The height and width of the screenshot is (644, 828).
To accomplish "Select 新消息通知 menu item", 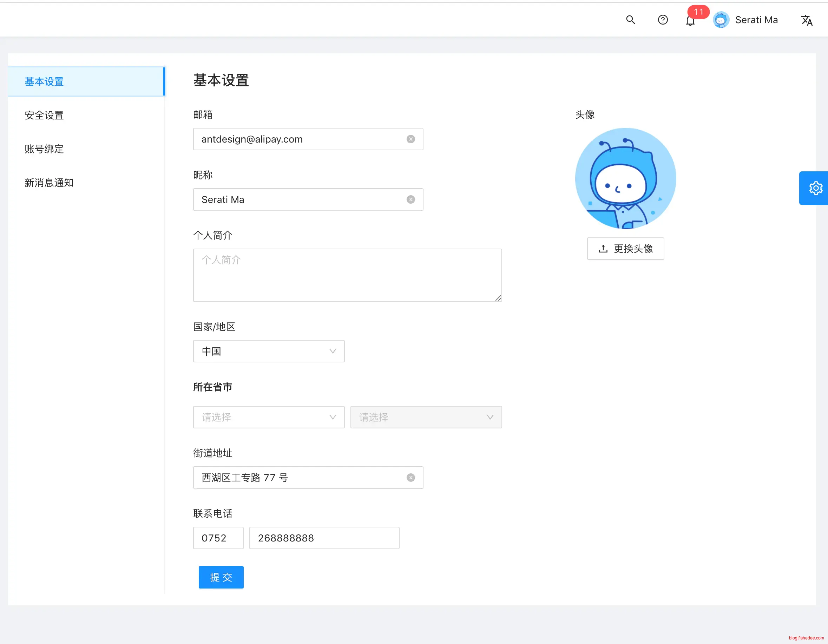I will tap(49, 183).
